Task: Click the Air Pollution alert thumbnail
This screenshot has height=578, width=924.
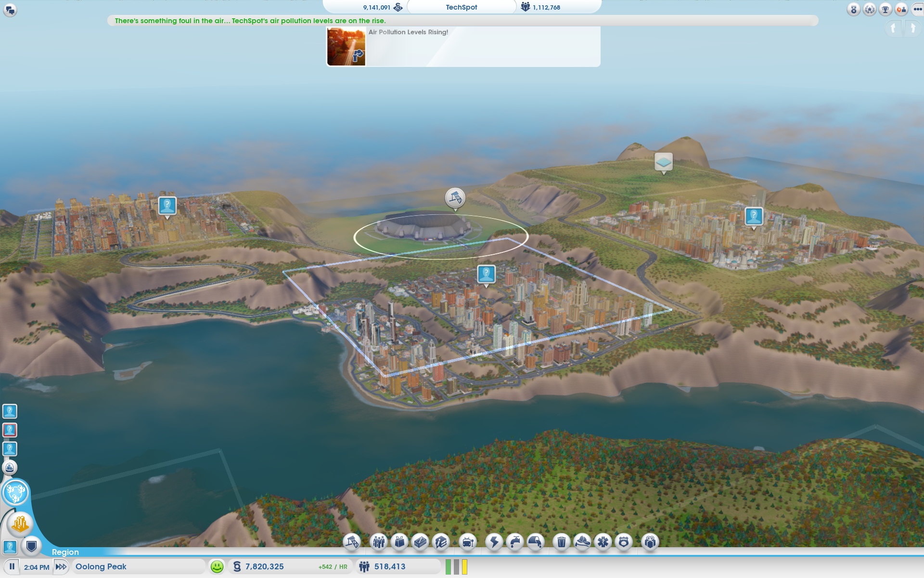Action: click(346, 47)
